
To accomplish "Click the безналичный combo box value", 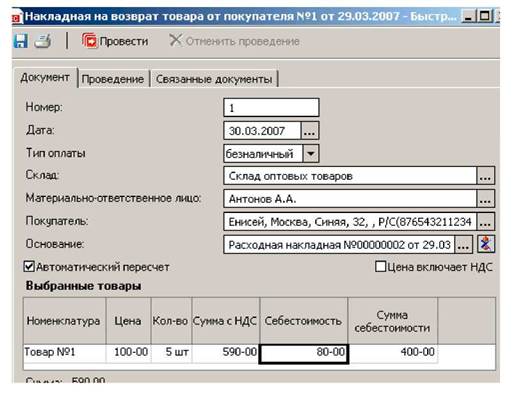I will click(x=263, y=154).
